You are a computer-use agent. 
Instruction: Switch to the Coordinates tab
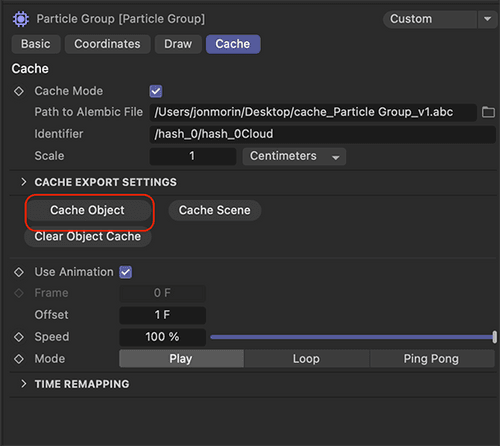107,44
